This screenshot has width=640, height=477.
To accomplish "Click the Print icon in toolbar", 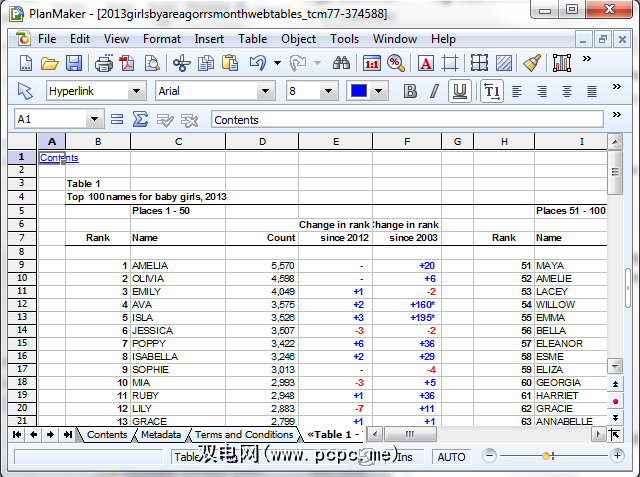I will click(x=103, y=63).
